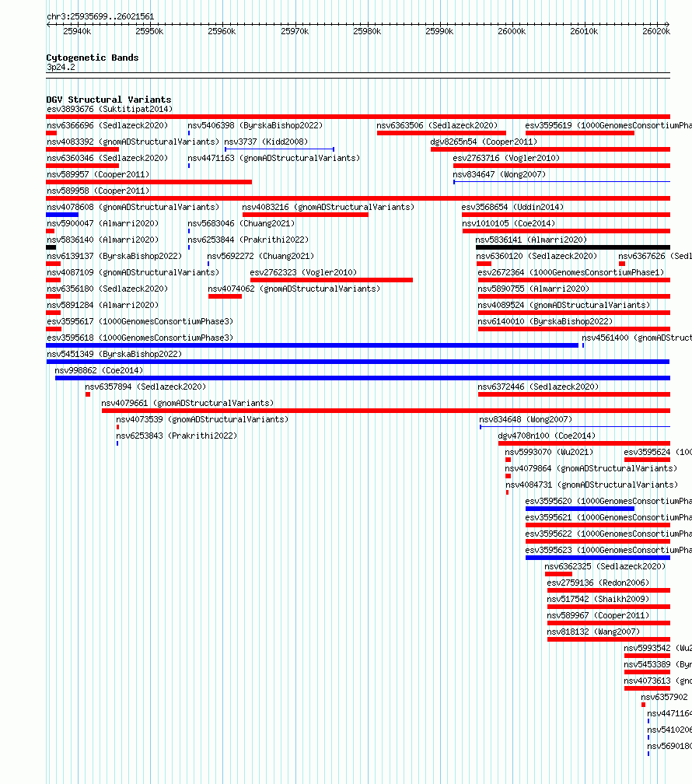
Task: Select nsv6360120 (Sedlazeck2020) label
Action: tap(536, 256)
